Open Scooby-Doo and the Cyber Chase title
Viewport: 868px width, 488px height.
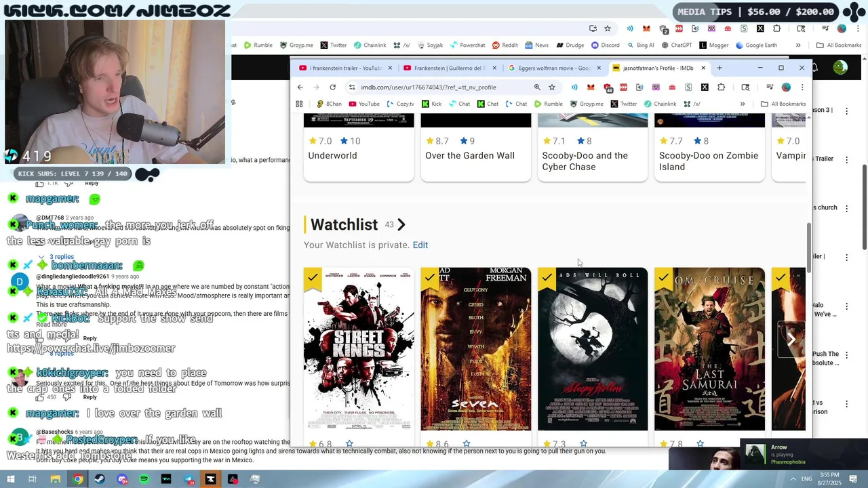click(585, 161)
